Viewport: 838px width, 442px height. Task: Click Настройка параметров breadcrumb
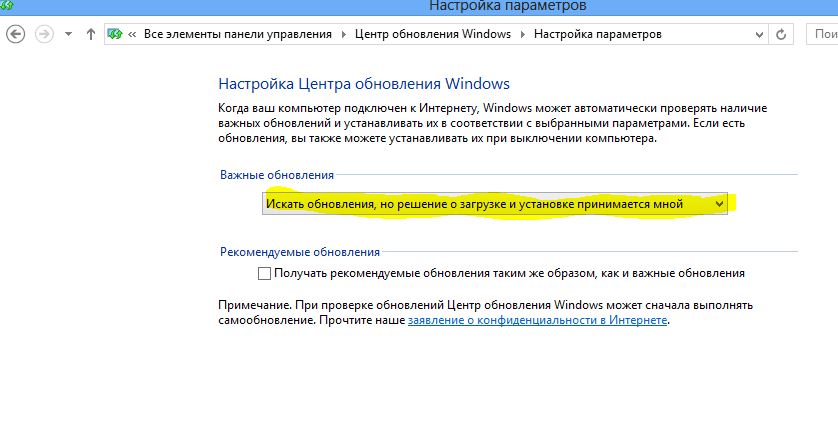(x=598, y=34)
